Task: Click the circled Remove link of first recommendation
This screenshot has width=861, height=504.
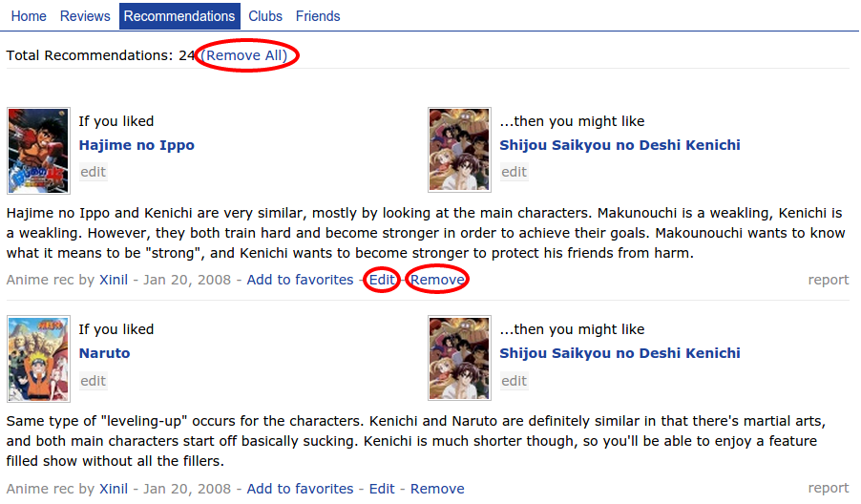Action: (x=437, y=280)
